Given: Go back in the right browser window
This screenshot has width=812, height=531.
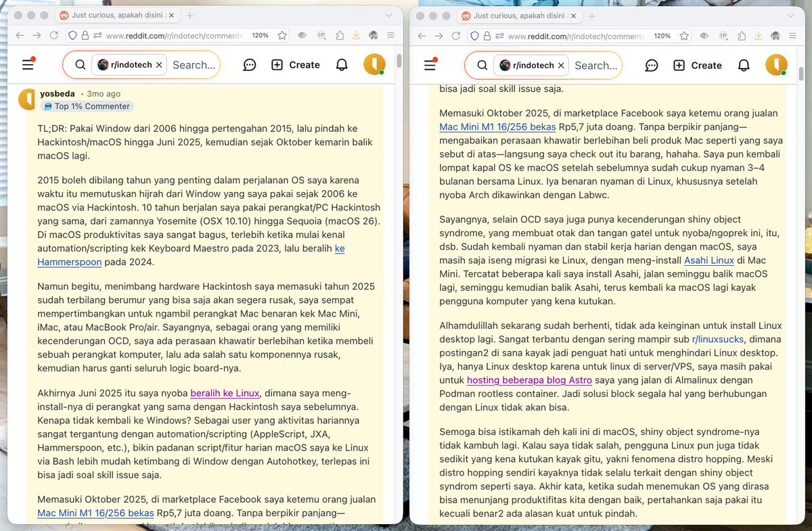Looking at the screenshot, I should 422,35.
